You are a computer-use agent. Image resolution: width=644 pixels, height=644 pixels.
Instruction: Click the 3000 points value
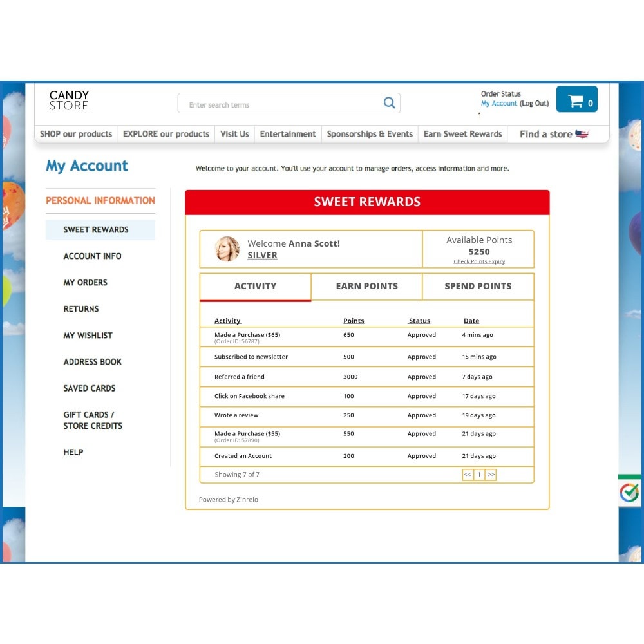[x=350, y=377]
